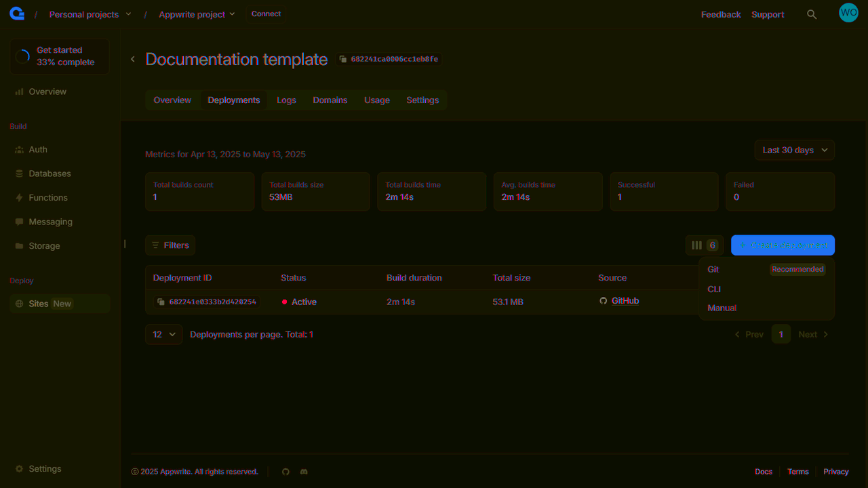This screenshot has width=868, height=488.
Task: Click the WO avatar to open account menu
Action: (x=848, y=12)
